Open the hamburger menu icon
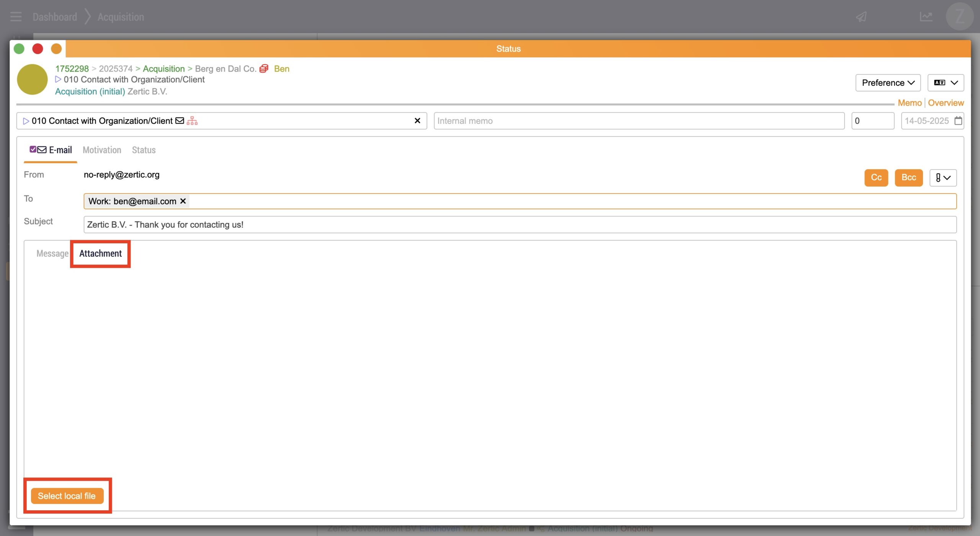This screenshot has height=536, width=980. pyautogui.click(x=16, y=17)
